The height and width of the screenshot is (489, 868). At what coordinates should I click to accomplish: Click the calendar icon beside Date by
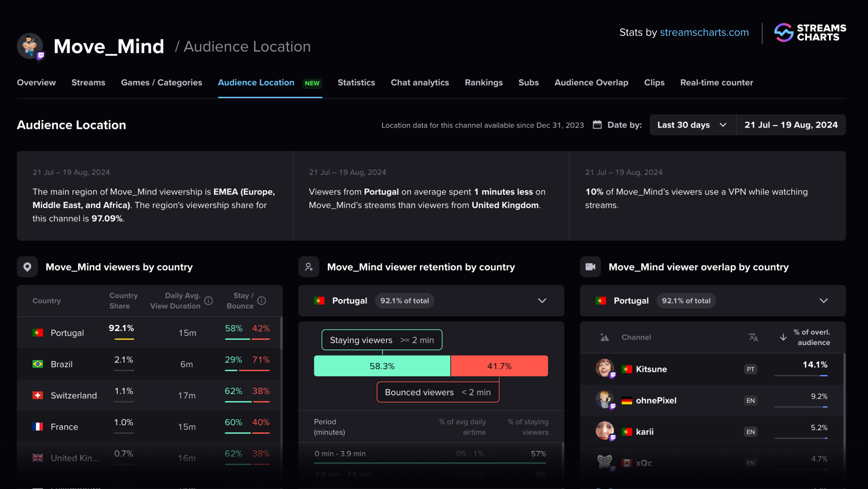pyautogui.click(x=597, y=125)
